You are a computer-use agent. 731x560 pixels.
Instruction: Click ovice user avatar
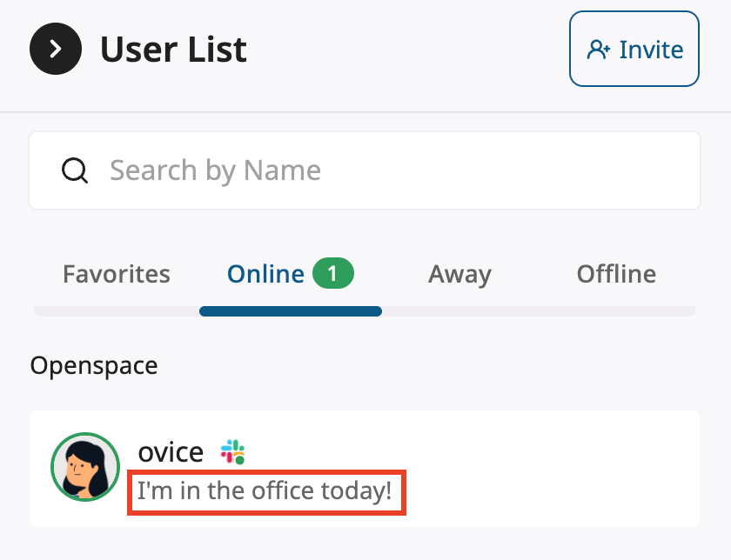(x=85, y=467)
